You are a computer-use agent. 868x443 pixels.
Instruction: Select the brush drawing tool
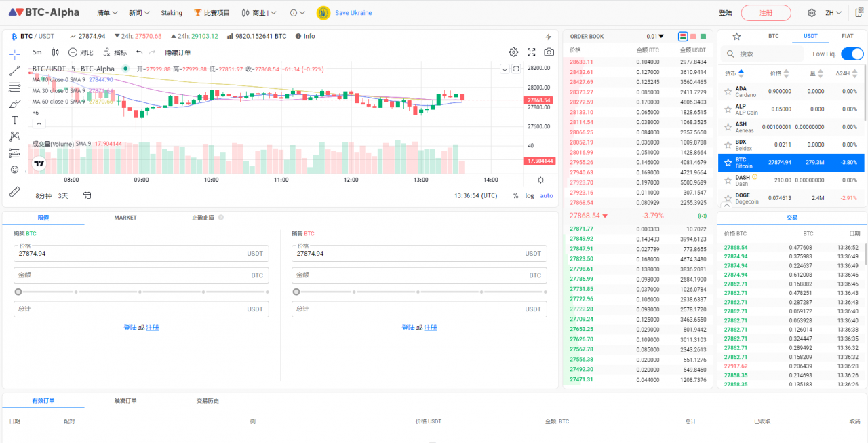coord(15,104)
